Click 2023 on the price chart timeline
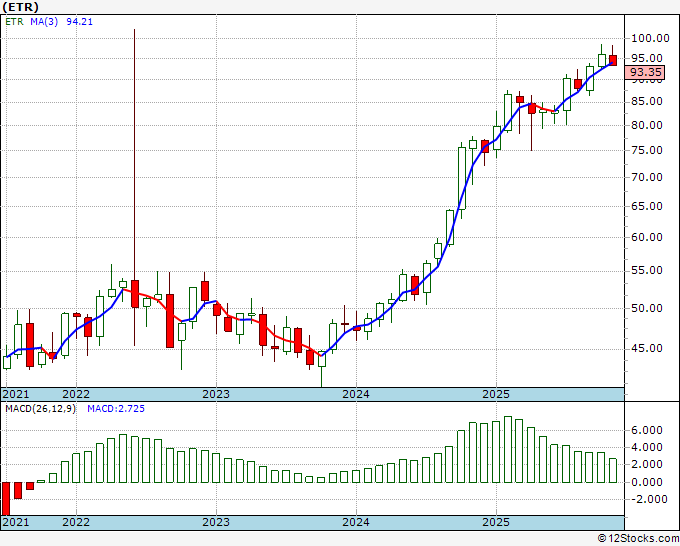This screenshot has height=546, width=680. tap(216, 394)
